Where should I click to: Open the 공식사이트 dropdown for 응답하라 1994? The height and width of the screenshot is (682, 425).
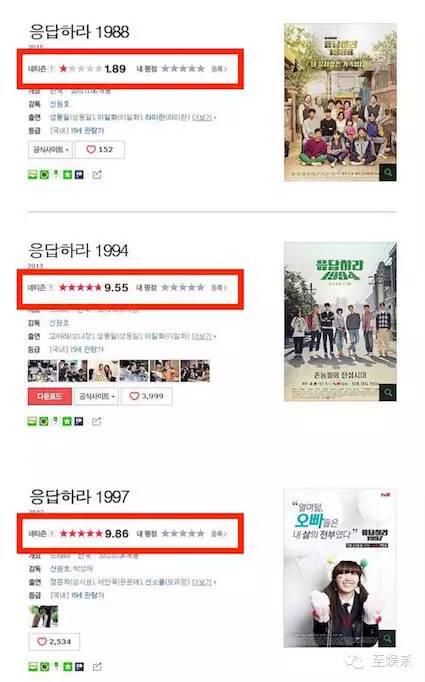[96, 396]
